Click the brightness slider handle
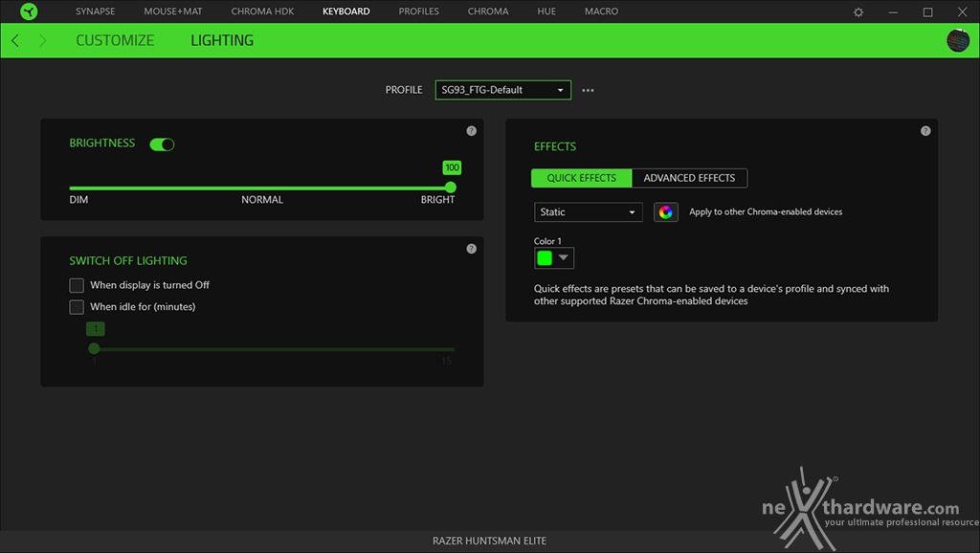 click(x=451, y=188)
